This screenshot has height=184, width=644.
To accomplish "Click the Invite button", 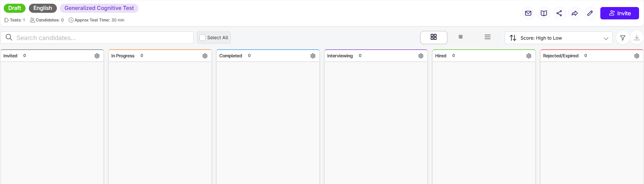I will [x=619, y=13].
